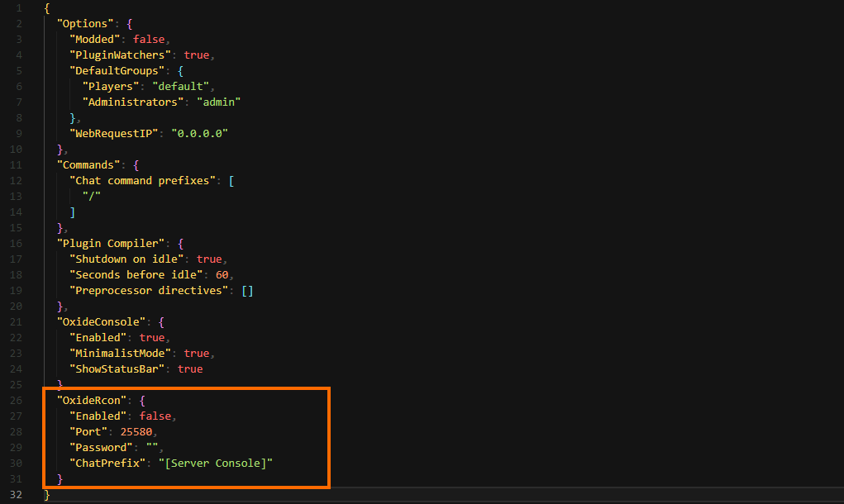844x504 pixels.
Task: Click the true value of "PluginWatchers"
Action: [197, 55]
